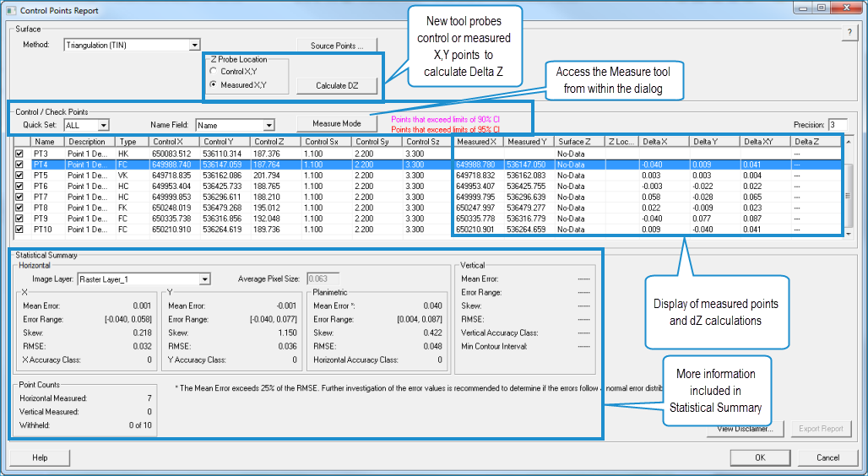Click the Control Sx column header
868x476 pixels.
click(x=326, y=142)
